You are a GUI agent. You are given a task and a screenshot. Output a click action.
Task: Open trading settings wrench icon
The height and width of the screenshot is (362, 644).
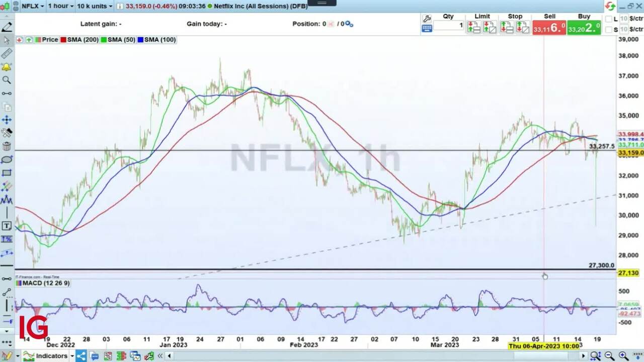427,19
